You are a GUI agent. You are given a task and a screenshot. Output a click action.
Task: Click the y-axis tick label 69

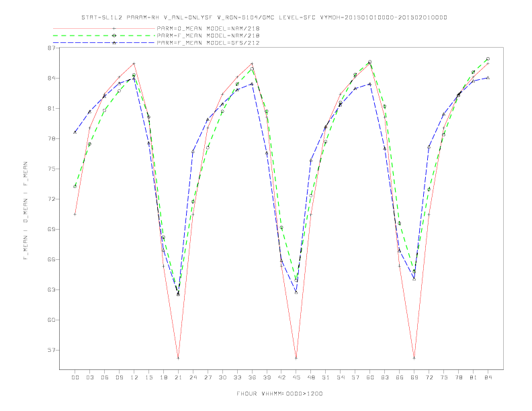pos(51,229)
